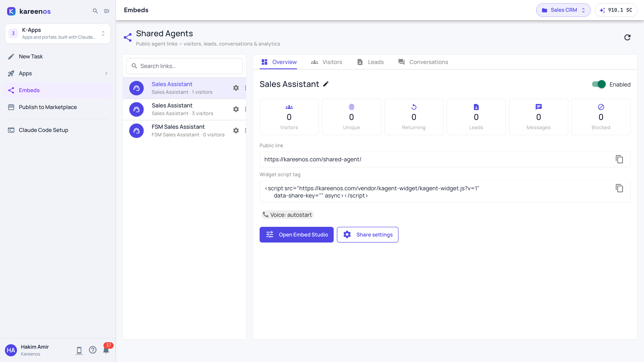Copy the public link

[619, 159]
